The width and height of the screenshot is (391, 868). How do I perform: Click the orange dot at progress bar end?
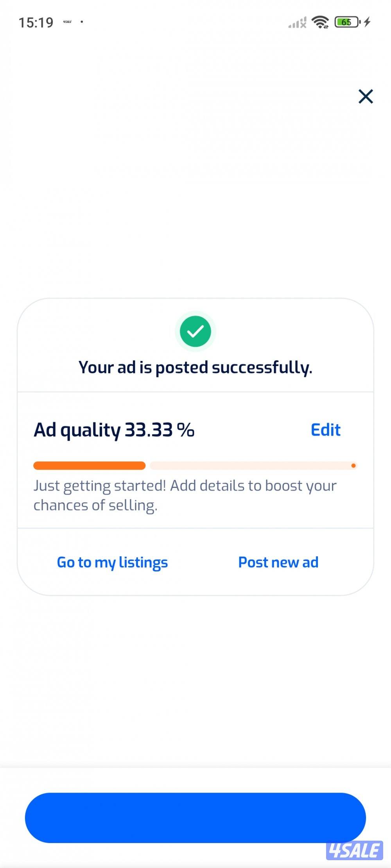[x=353, y=465]
